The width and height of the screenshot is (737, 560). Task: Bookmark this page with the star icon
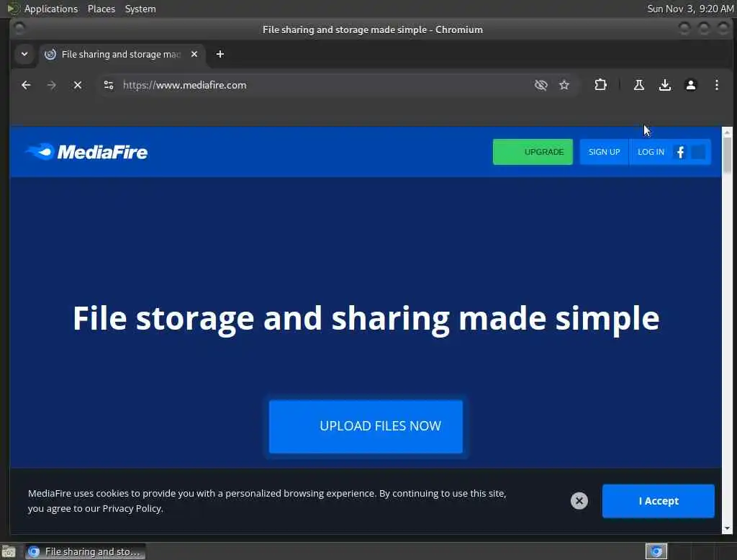pyautogui.click(x=564, y=85)
